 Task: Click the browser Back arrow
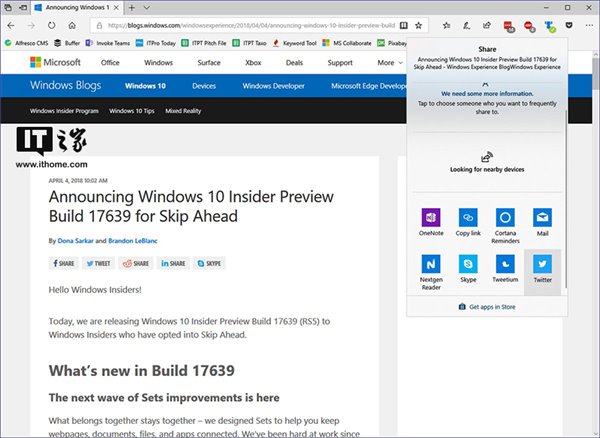(11, 26)
